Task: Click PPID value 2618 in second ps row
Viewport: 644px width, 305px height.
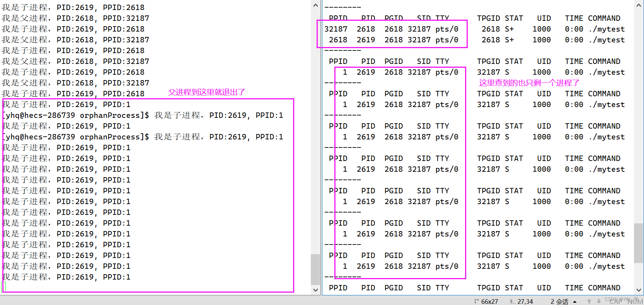Action: pos(338,40)
